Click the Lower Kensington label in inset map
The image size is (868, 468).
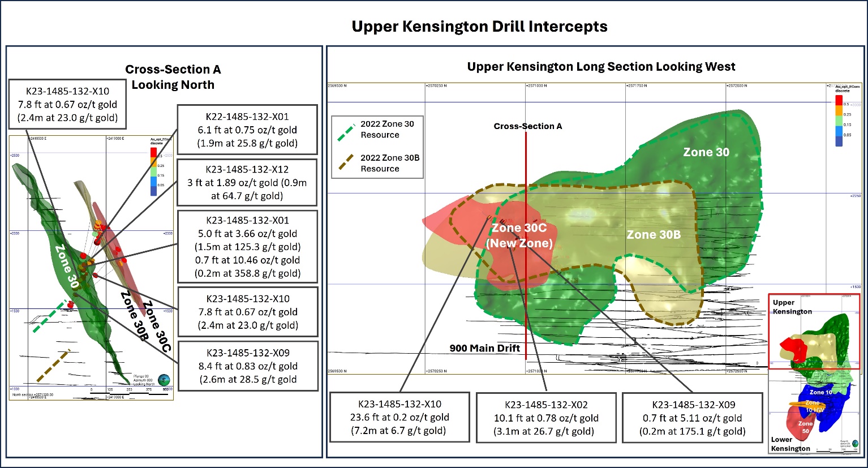790,444
